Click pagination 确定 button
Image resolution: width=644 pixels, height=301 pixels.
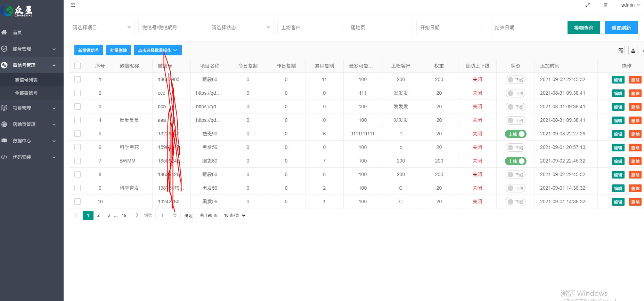click(188, 215)
